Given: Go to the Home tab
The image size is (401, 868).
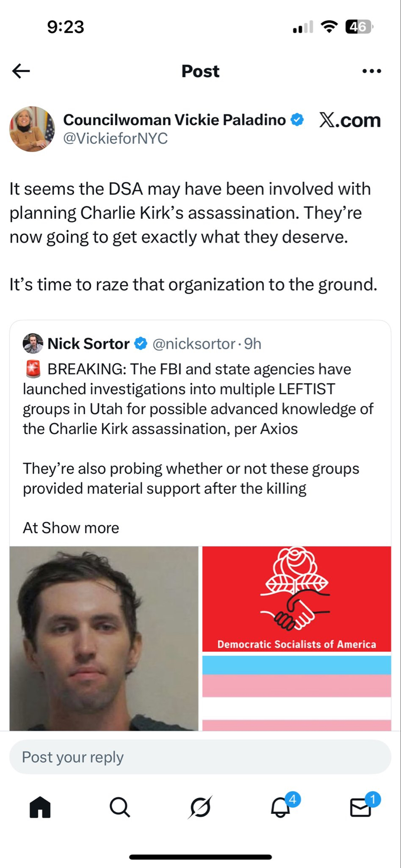Looking at the screenshot, I should point(40,807).
